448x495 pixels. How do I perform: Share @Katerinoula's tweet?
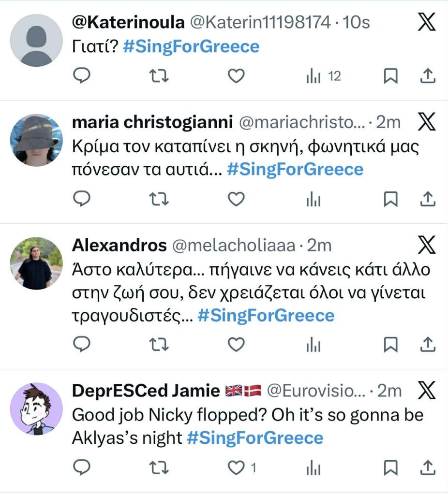pos(428,76)
